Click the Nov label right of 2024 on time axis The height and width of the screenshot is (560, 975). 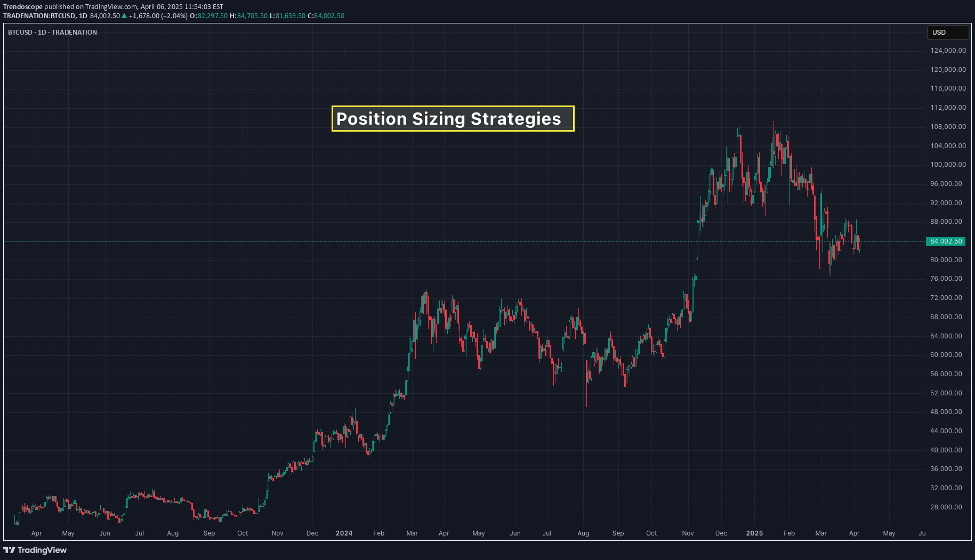(688, 533)
